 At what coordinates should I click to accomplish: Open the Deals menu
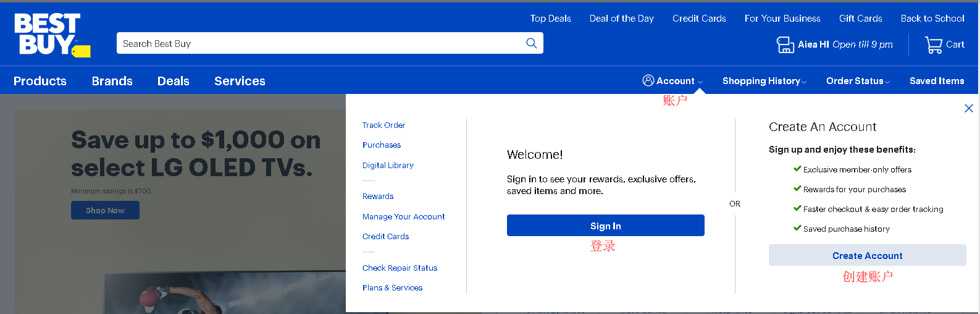173,81
